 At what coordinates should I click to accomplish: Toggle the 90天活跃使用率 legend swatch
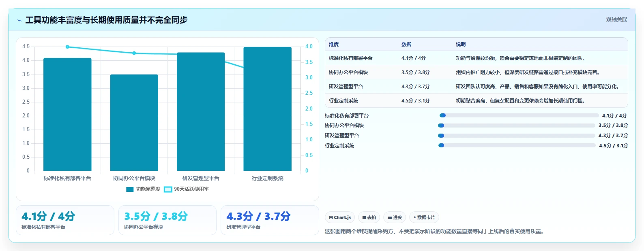click(x=168, y=189)
